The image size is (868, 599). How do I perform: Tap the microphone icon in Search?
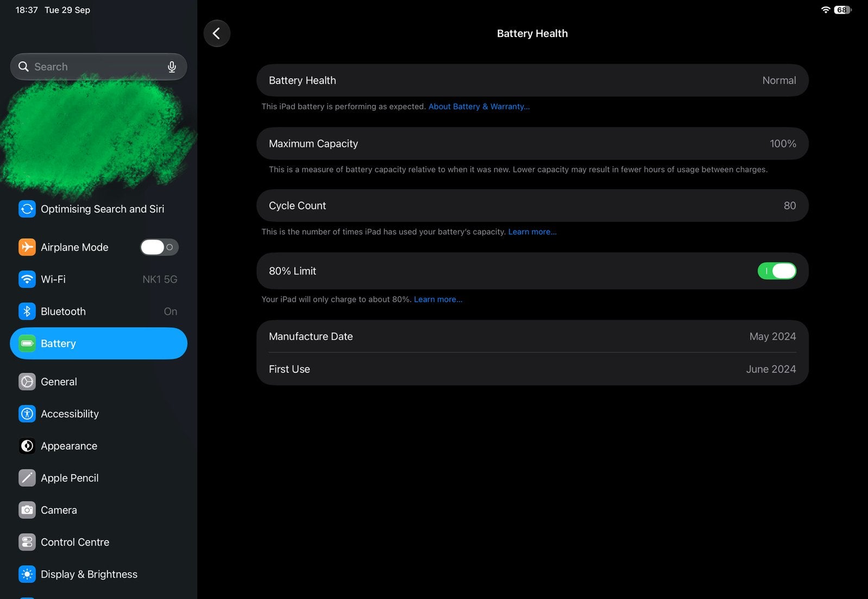(172, 67)
